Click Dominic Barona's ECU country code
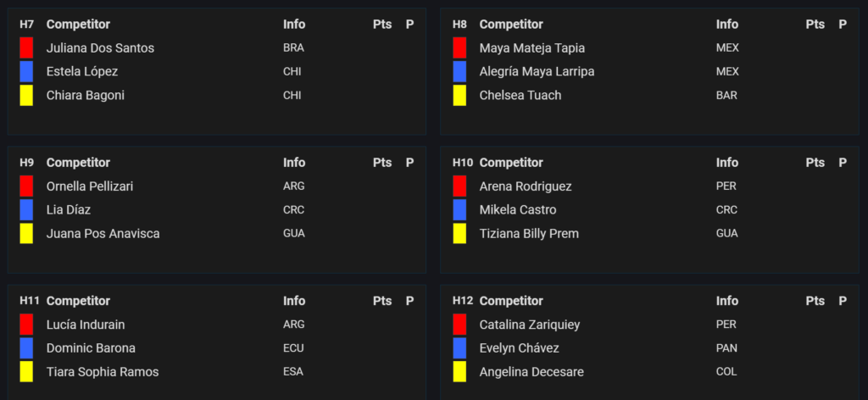This screenshot has width=868, height=400. (x=293, y=348)
